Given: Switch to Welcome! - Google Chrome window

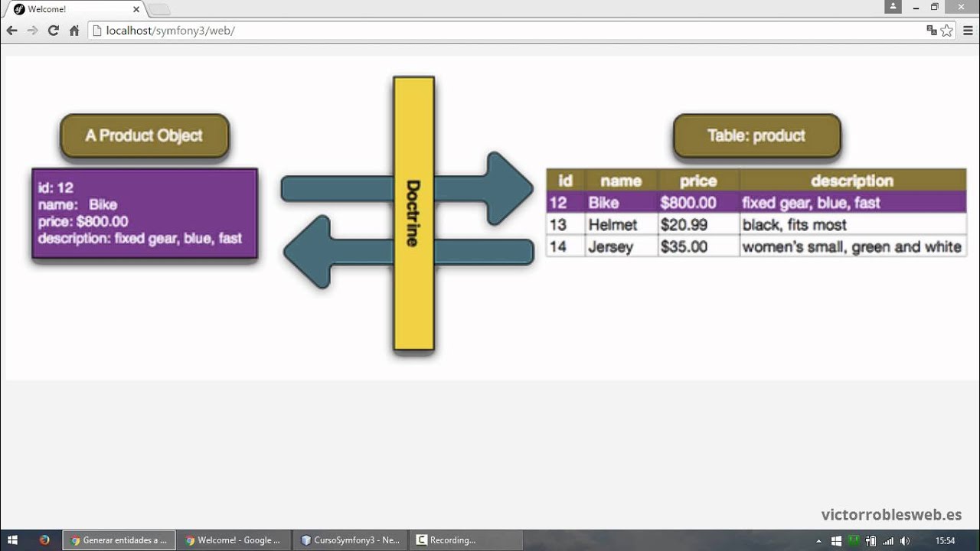Looking at the screenshot, I should (x=234, y=540).
